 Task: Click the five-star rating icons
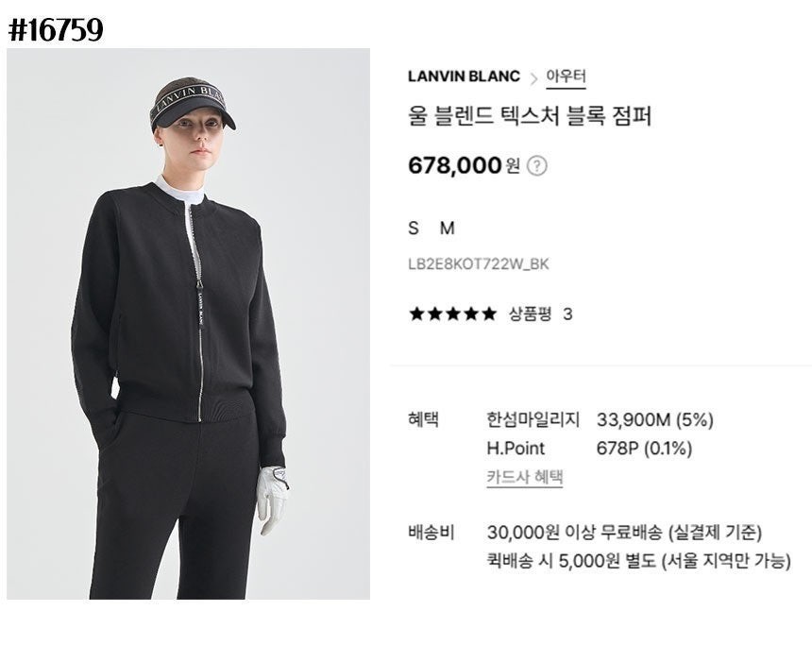[x=452, y=314]
